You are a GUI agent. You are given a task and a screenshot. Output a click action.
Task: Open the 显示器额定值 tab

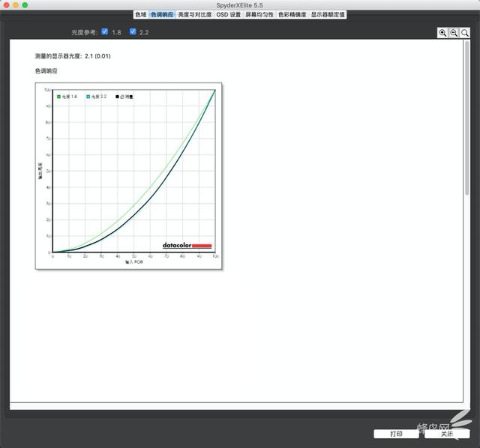click(x=328, y=15)
